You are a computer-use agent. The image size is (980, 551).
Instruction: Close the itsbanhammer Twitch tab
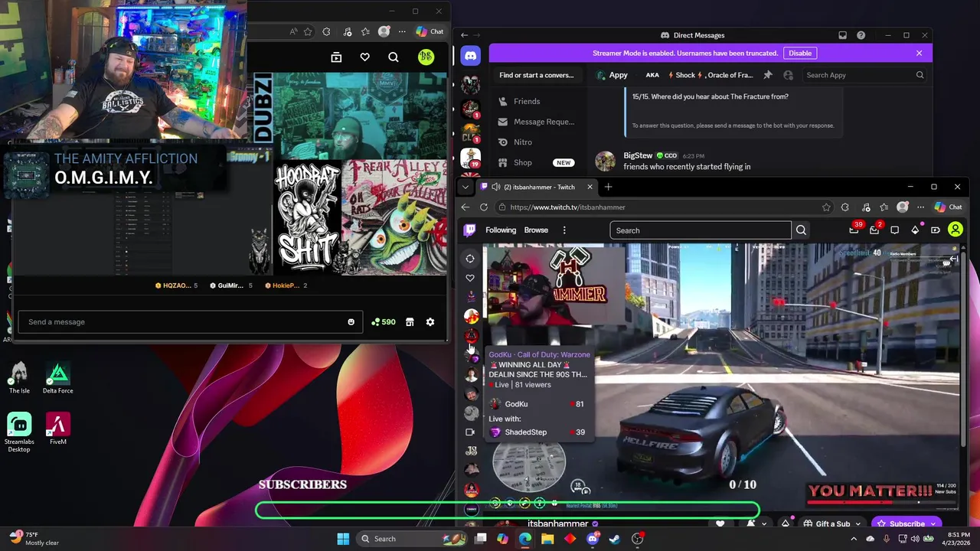coord(590,187)
